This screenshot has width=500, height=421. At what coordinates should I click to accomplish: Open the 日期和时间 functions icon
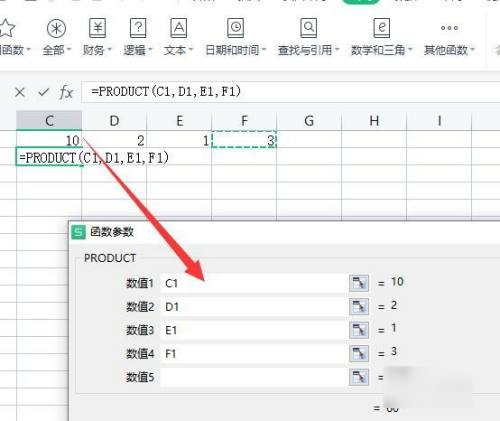click(236, 28)
